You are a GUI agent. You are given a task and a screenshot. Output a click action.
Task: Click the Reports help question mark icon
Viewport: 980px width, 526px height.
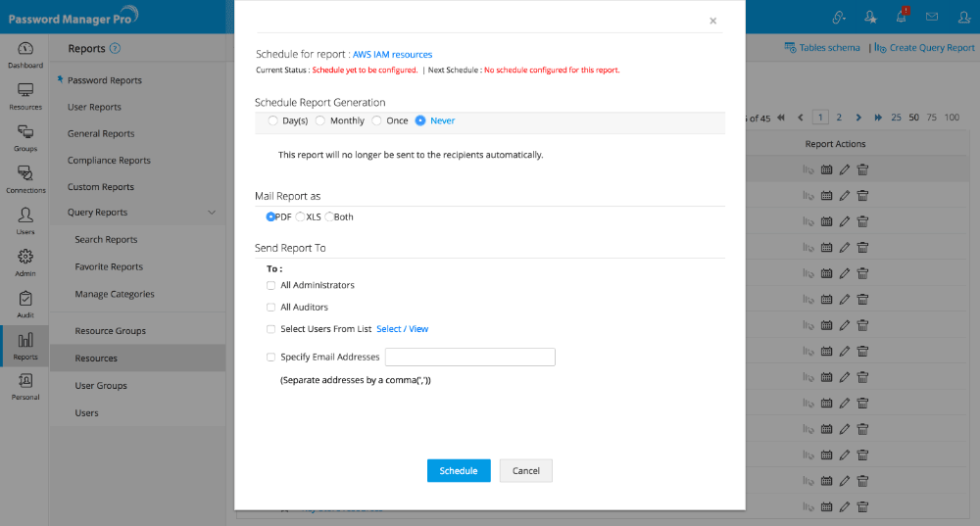(115, 48)
